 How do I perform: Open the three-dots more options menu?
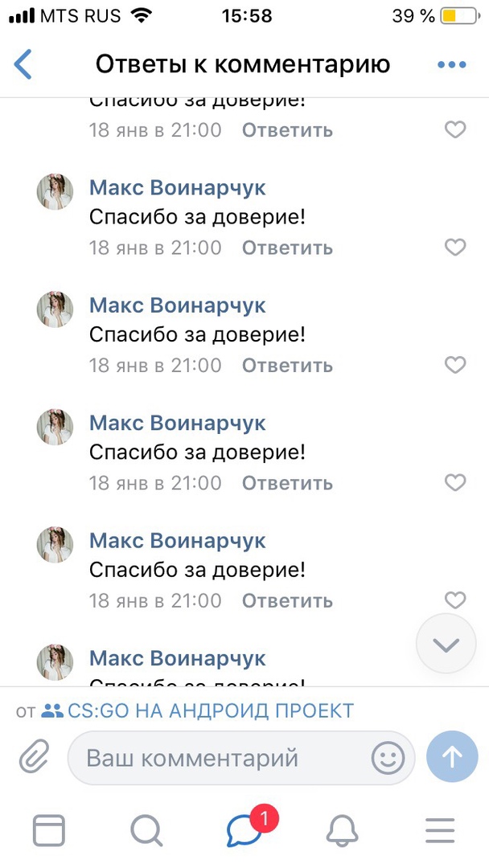pyautogui.click(x=451, y=65)
